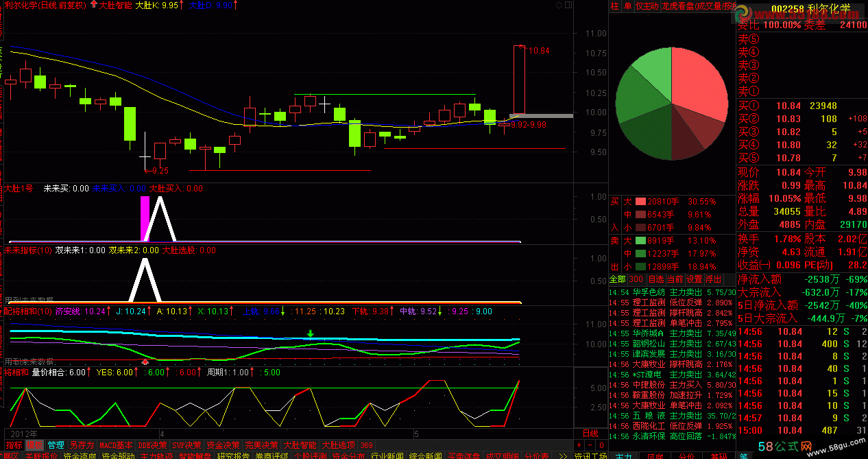
Task: Click the 资金决策 indicator tab
Action: pos(224,445)
